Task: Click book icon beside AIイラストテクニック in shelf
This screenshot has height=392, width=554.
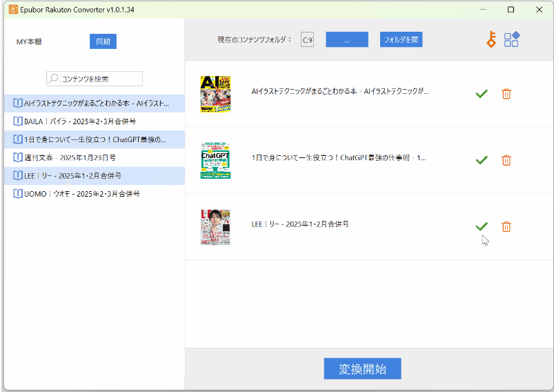Action: pyautogui.click(x=18, y=104)
